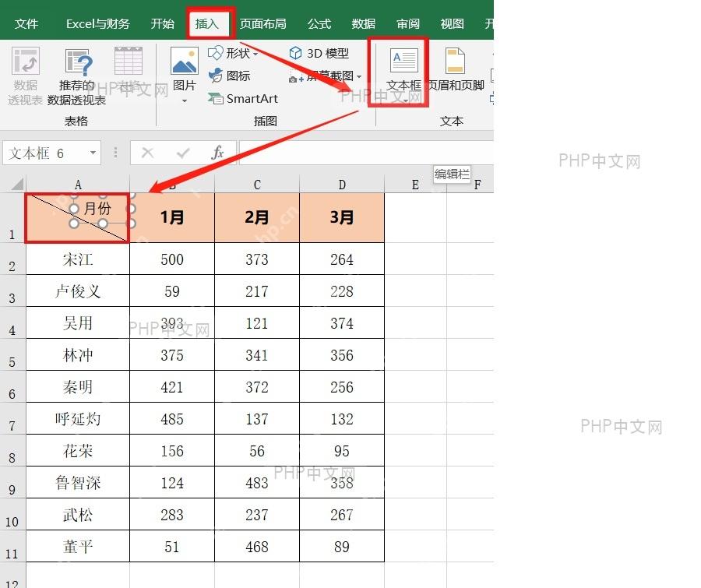This screenshot has width=701, height=588.
Task: Select the cell containing 吴用
Action: click(x=78, y=323)
